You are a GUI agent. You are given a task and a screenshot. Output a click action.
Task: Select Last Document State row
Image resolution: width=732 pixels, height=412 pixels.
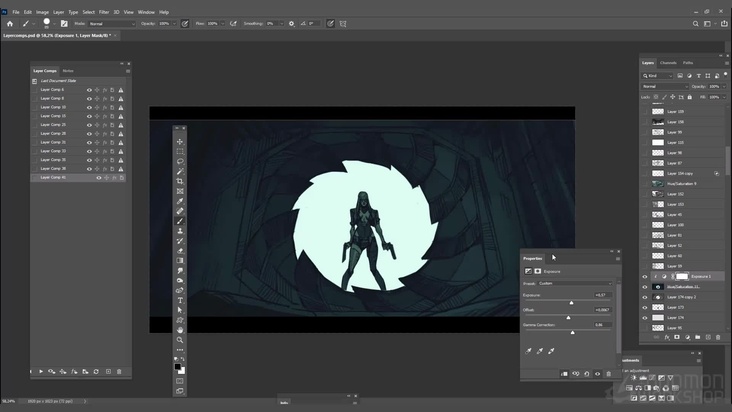[x=78, y=81]
